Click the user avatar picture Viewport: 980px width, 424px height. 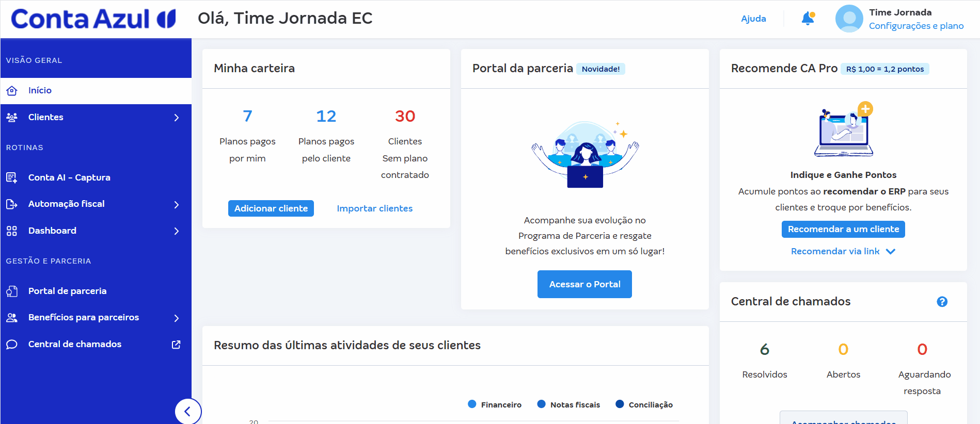click(x=849, y=19)
